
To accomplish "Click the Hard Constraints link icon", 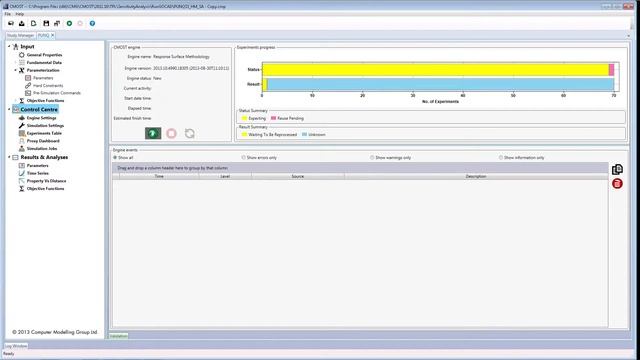I will point(28,85).
